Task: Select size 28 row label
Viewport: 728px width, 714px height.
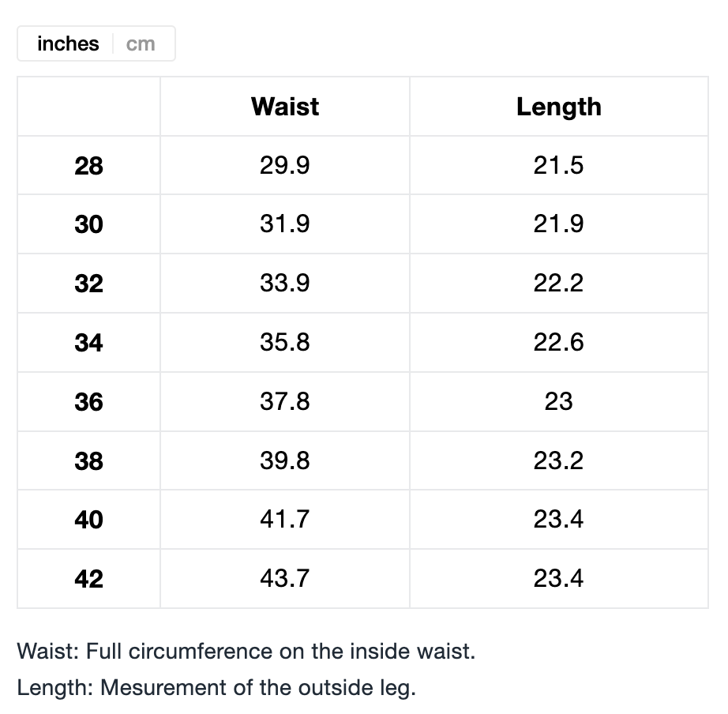Action: (88, 166)
